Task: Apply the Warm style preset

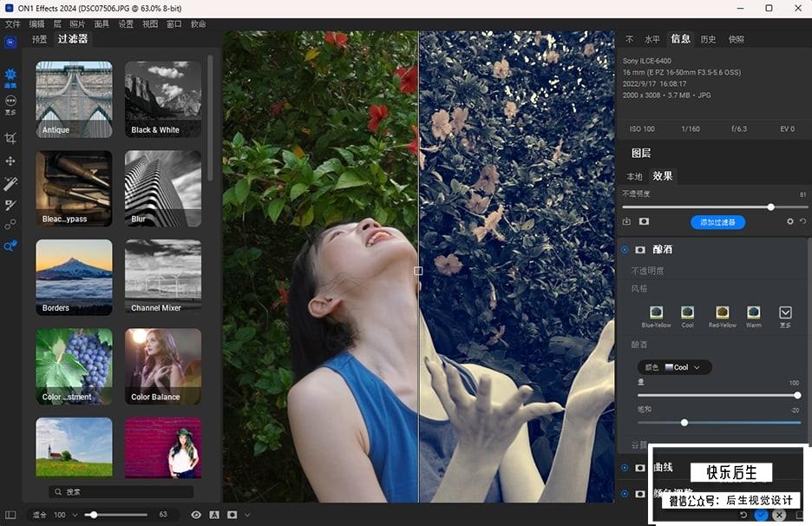Action: click(x=754, y=316)
